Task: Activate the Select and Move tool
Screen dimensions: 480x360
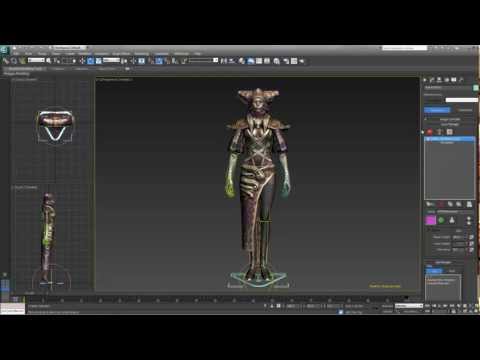Action: click(82, 61)
